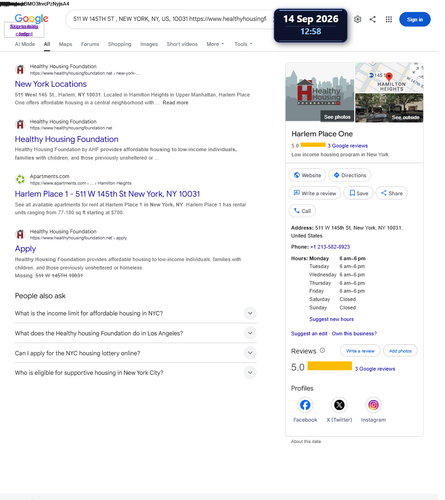Open the Forums tab
This screenshot has width=445, height=500.
point(90,44)
